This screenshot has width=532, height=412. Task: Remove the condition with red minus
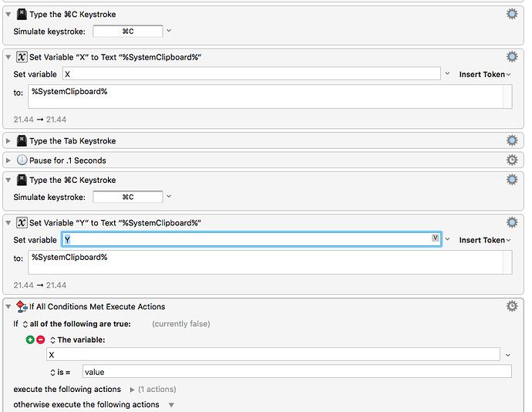tap(40, 339)
